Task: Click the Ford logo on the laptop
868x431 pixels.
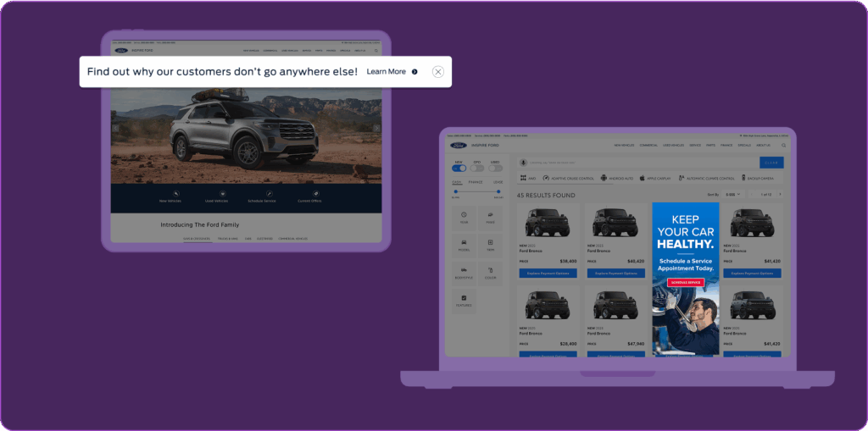Action: [459, 145]
